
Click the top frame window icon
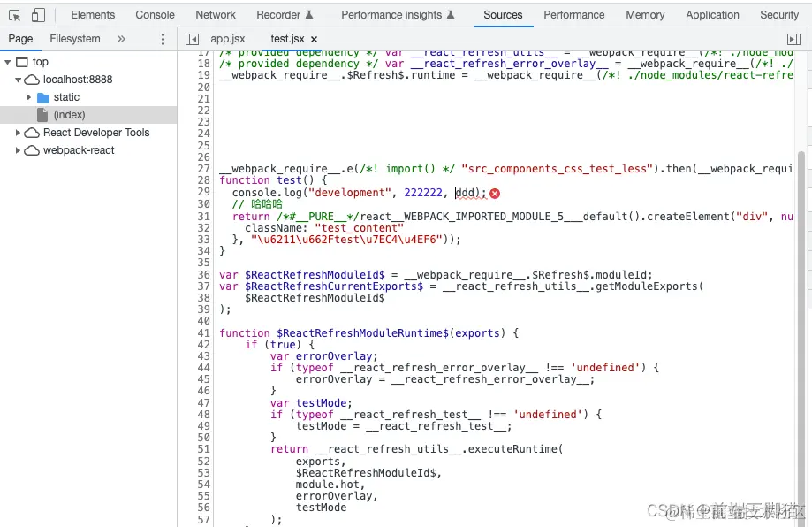pyautogui.click(x=22, y=62)
